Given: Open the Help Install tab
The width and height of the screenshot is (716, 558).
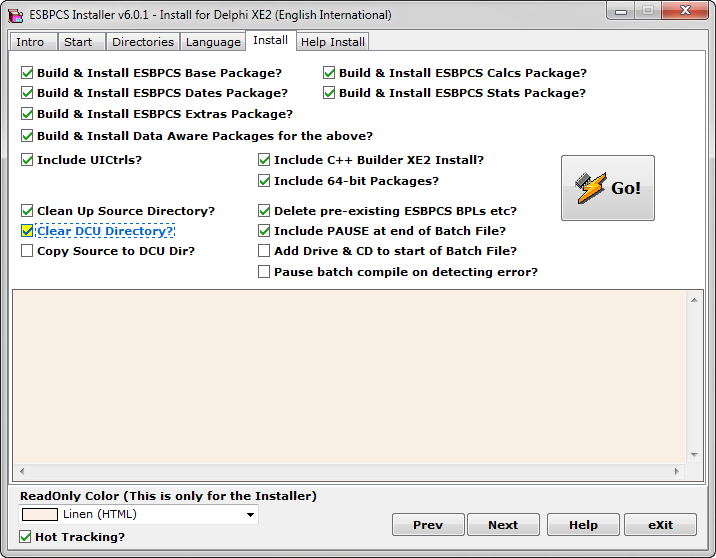Looking at the screenshot, I should click(x=332, y=42).
